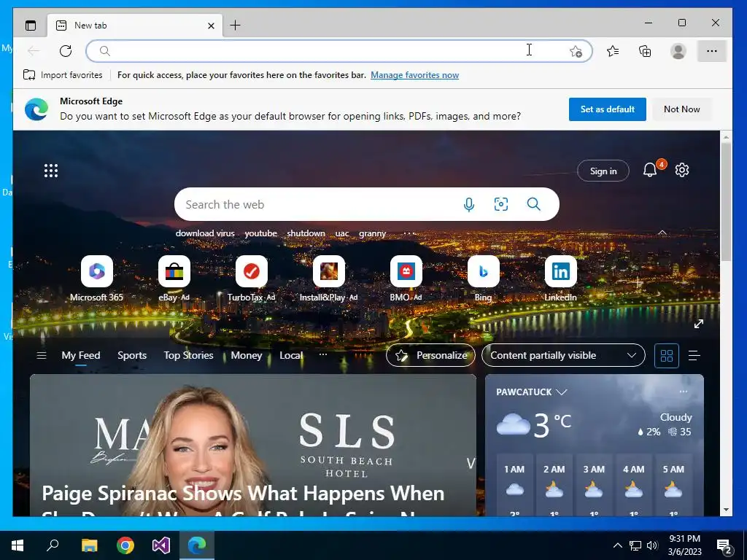Open the Paige Spiranac news story
Screen dimensions: 747x560
click(253, 446)
